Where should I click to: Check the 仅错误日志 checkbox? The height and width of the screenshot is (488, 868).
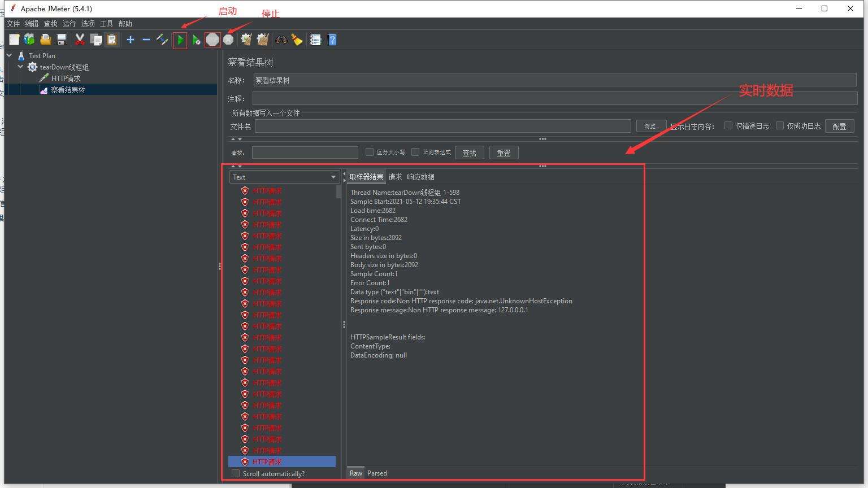728,126
